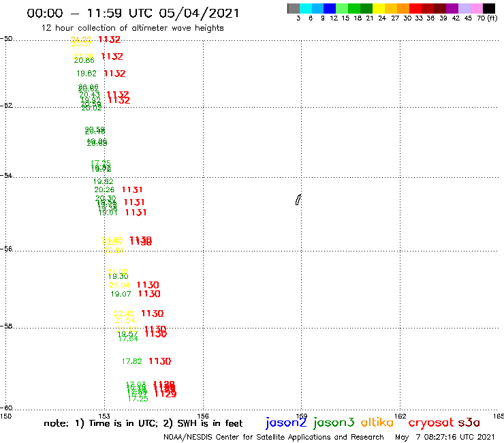Click the 'May 7 08:27:16 UTC 2021' timestamp

coord(445,438)
